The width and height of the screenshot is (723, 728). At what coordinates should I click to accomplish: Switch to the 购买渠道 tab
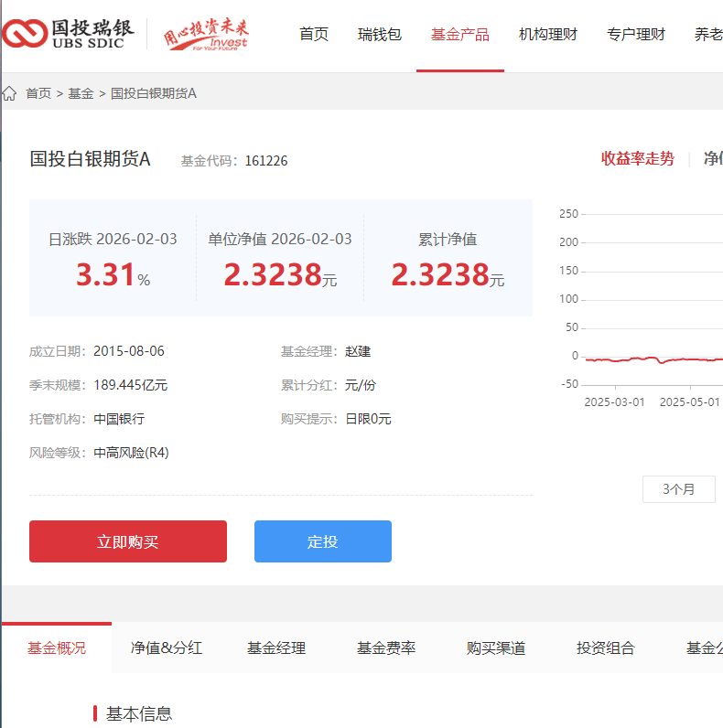pos(496,648)
